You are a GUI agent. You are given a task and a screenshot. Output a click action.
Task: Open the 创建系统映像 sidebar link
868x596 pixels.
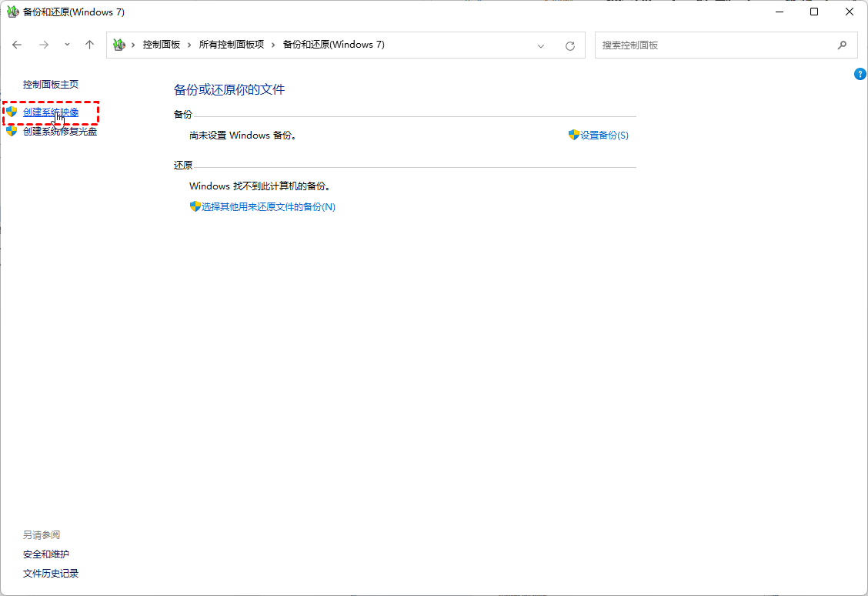pos(50,112)
